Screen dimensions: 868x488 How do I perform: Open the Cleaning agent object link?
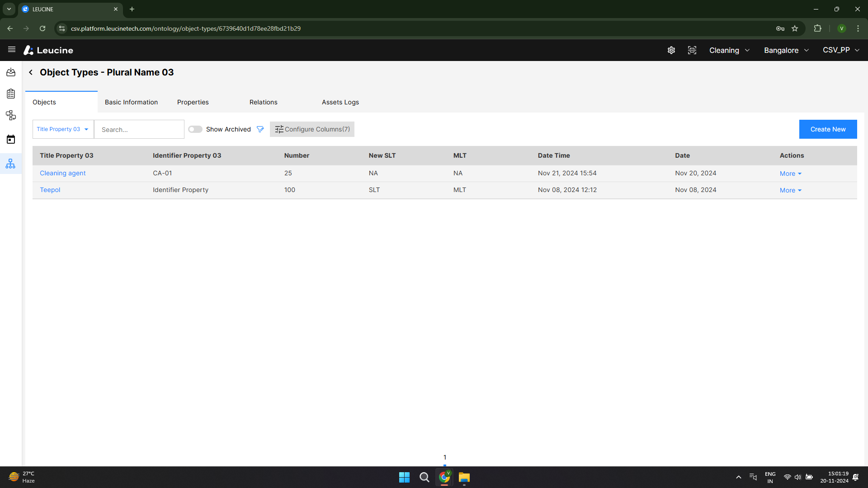tap(62, 173)
